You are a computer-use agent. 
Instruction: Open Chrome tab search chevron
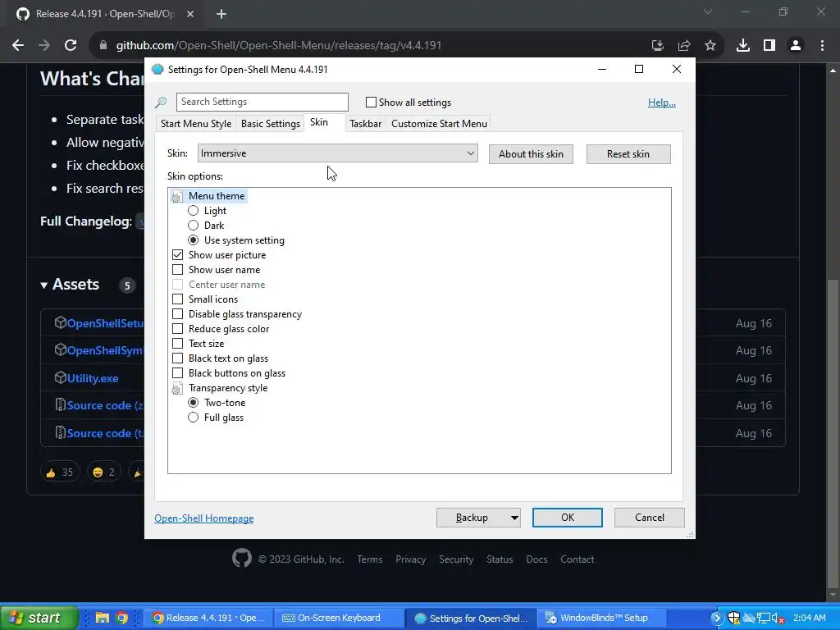(x=708, y=11)
